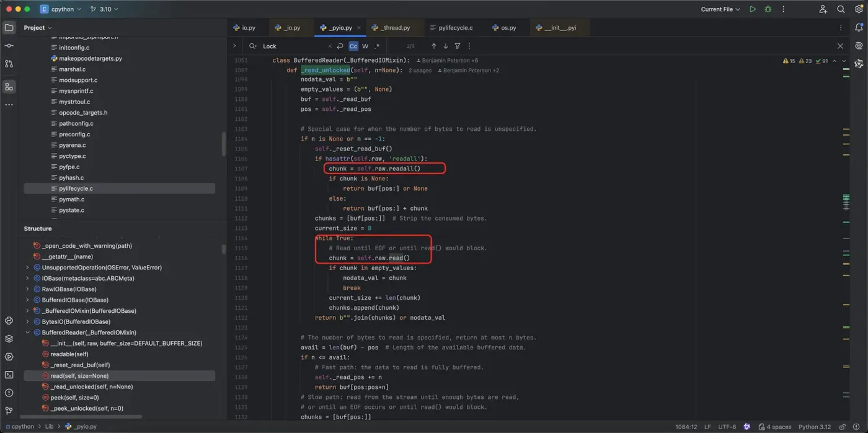The image size is (868, 433).
Task: Click the 2 usages inlay hint
Action: click(x=420, y=71)
